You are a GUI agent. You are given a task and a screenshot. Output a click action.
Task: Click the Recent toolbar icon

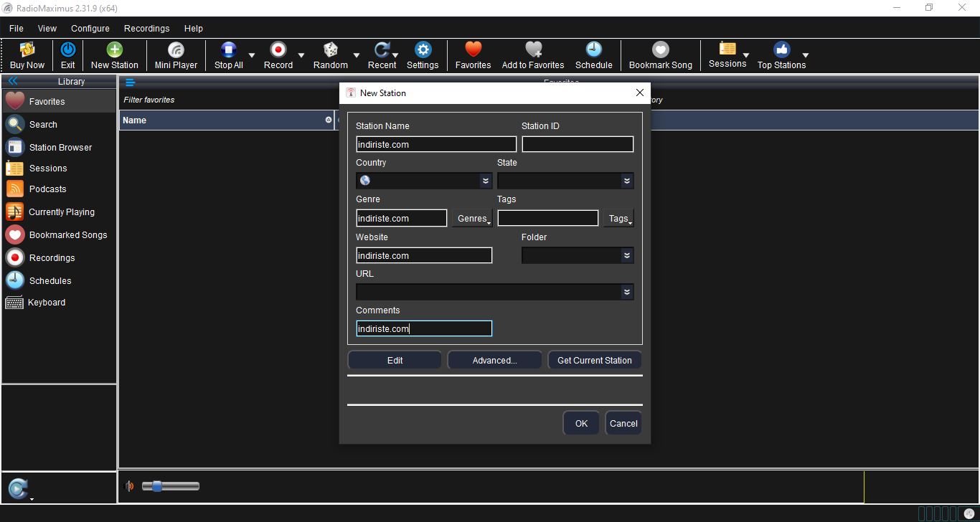pyautogui.click(x=382, y=49)
